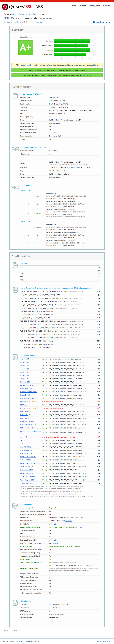Open the Edge 12 / Win 10 handshake link
Viewport: 114px width, 644px height.
click(30, 431)
